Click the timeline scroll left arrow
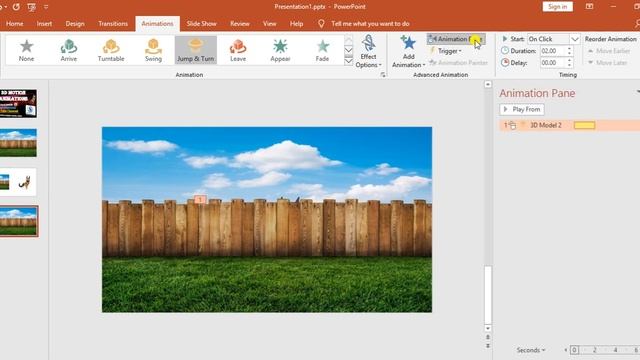The image size is (640, 360). (x=566, y=350)
